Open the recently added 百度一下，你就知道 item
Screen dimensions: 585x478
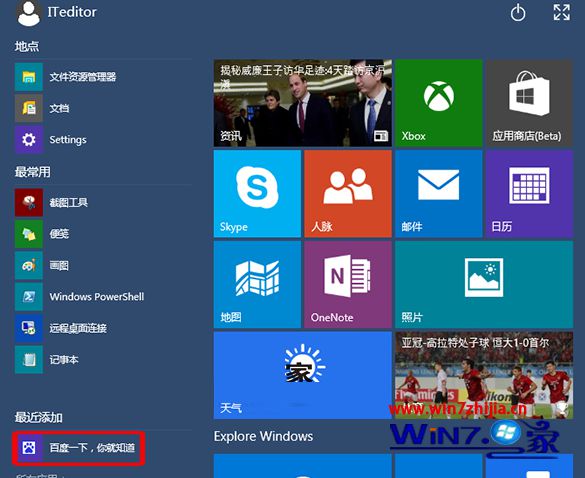[78, 448]
